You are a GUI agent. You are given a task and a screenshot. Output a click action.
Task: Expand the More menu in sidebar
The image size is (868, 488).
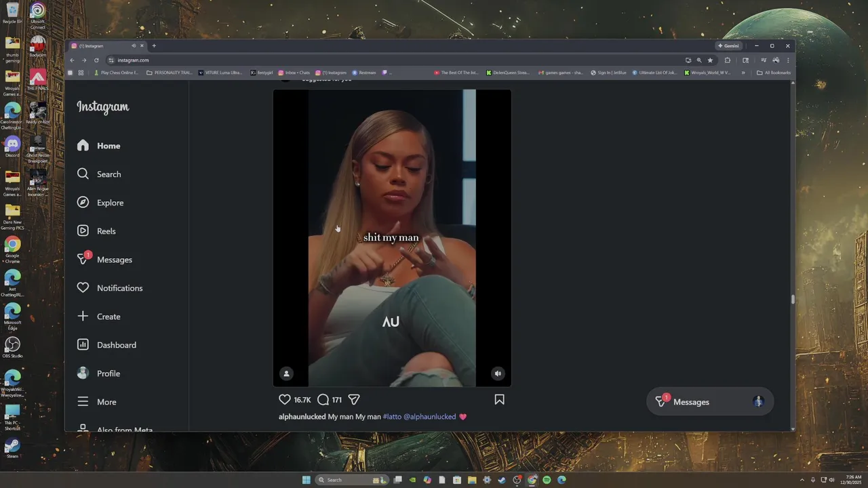[x=97, y=402]
